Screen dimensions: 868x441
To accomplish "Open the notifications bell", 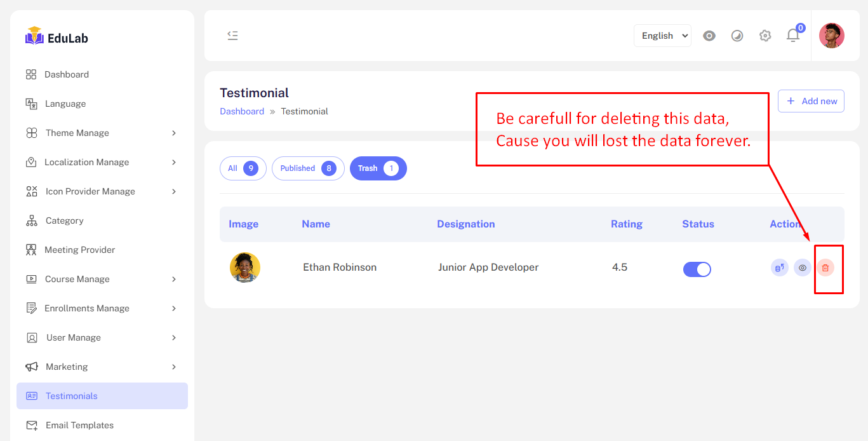I will tap(793, 36).
